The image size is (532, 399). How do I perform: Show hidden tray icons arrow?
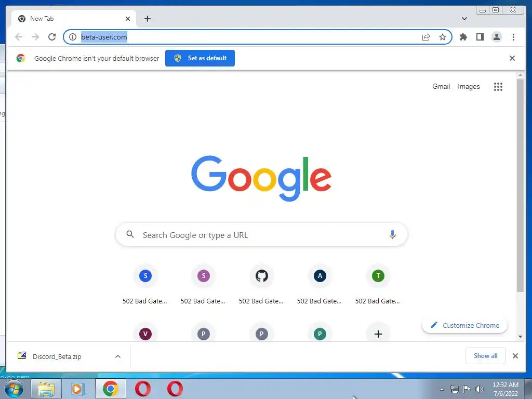point(442,389)
